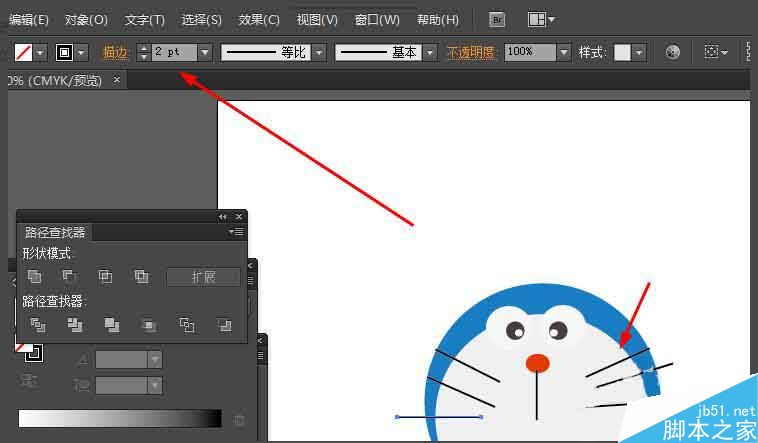Click the stroke weight field showing 2 pt

point(174,52)
